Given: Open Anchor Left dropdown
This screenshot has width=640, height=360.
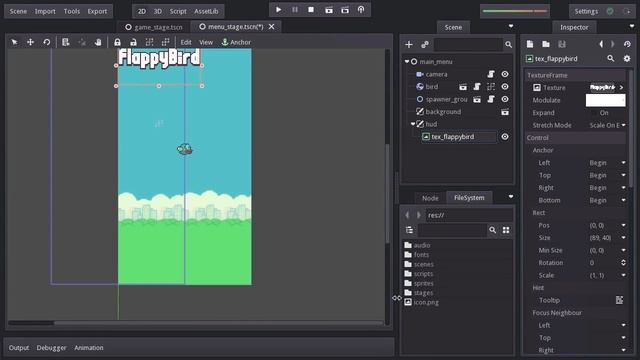Looking at the screenshot, I should click(x=607, y=163).
